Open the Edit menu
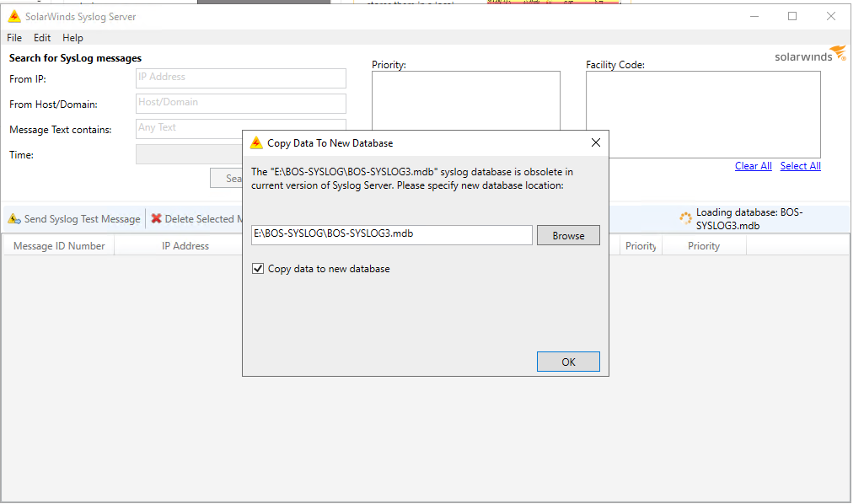This screenshot has width=864, height=504. tap(42, 38)
